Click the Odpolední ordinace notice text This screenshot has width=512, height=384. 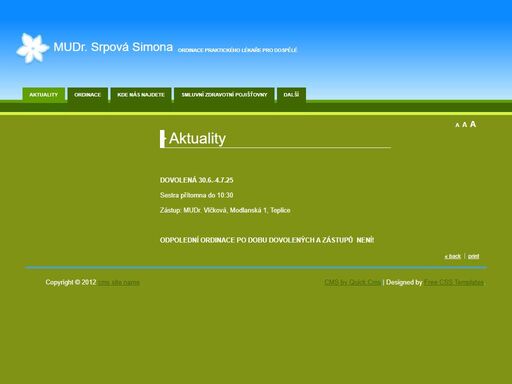pos(267,240)
